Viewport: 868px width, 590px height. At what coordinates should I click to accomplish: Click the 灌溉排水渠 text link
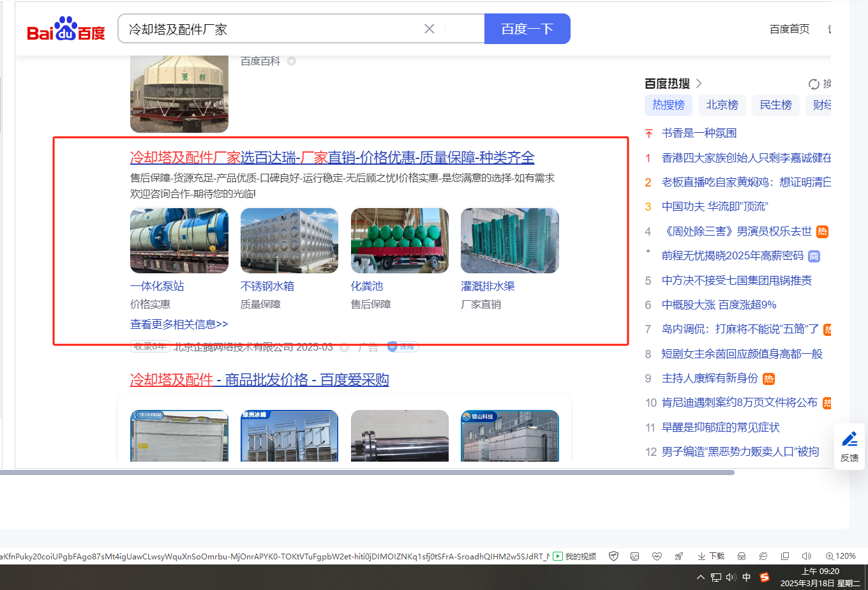click(488, 286)
